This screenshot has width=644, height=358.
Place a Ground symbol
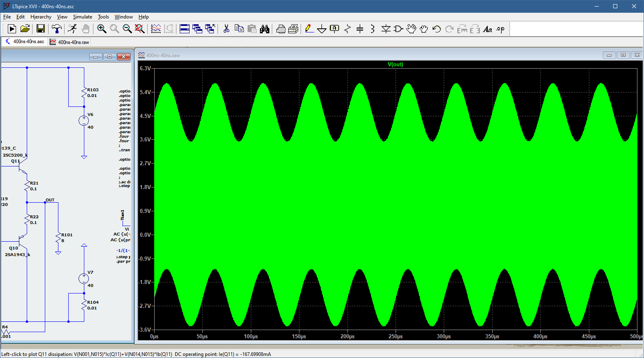point(322,29)
